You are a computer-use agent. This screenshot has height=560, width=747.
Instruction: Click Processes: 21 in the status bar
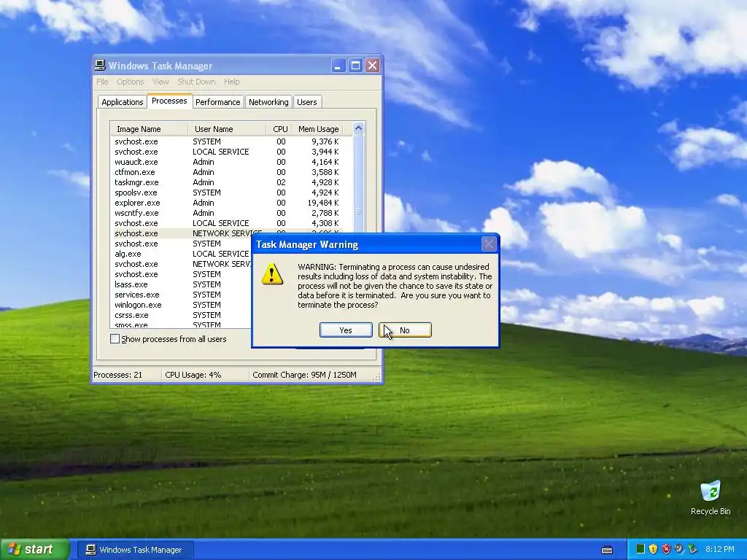pyautogui.click(x=117, y=375)
